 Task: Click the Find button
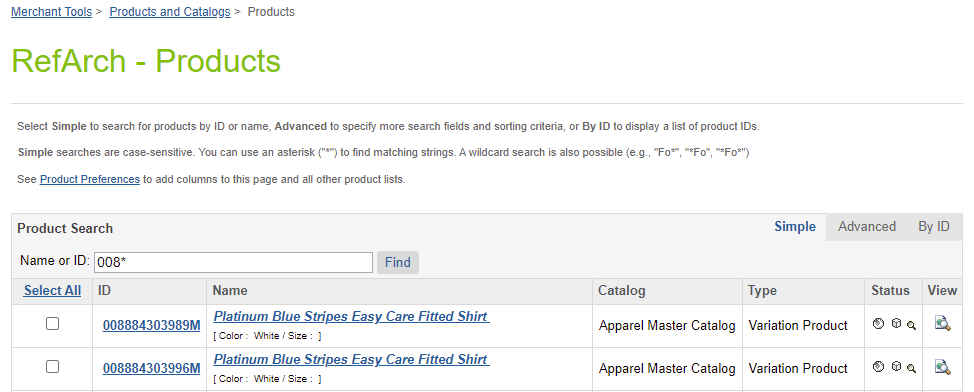click(x=398, y=262)
